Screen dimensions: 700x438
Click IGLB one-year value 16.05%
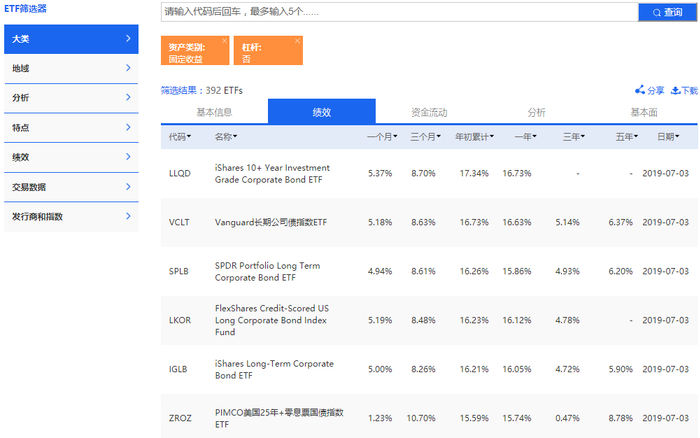point(517,369)
